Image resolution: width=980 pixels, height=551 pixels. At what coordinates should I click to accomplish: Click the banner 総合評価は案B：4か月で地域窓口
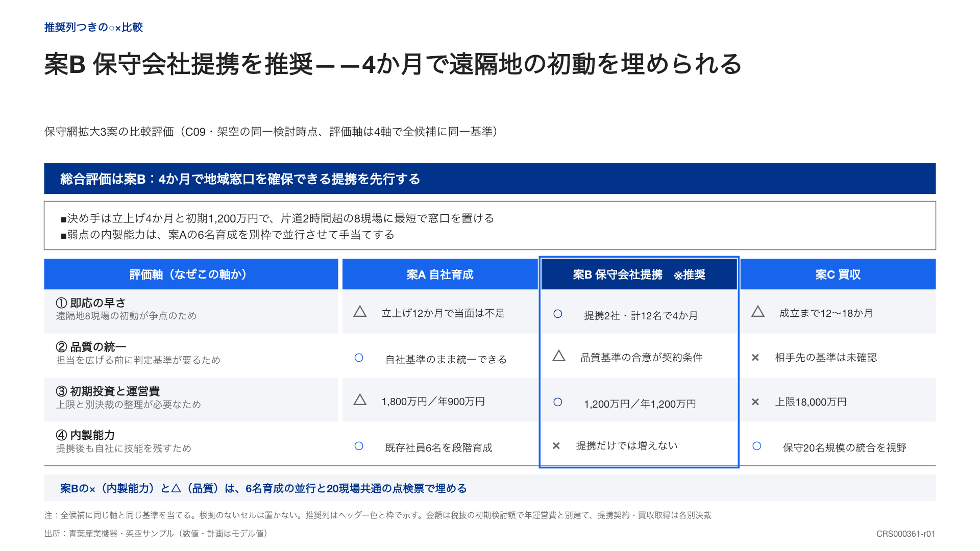pos(490,179)
